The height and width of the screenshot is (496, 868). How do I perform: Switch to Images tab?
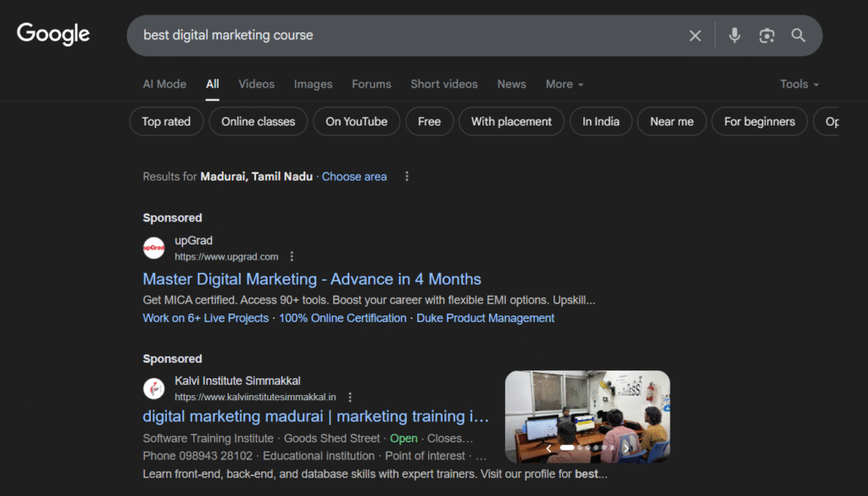[x=313, y=84]
